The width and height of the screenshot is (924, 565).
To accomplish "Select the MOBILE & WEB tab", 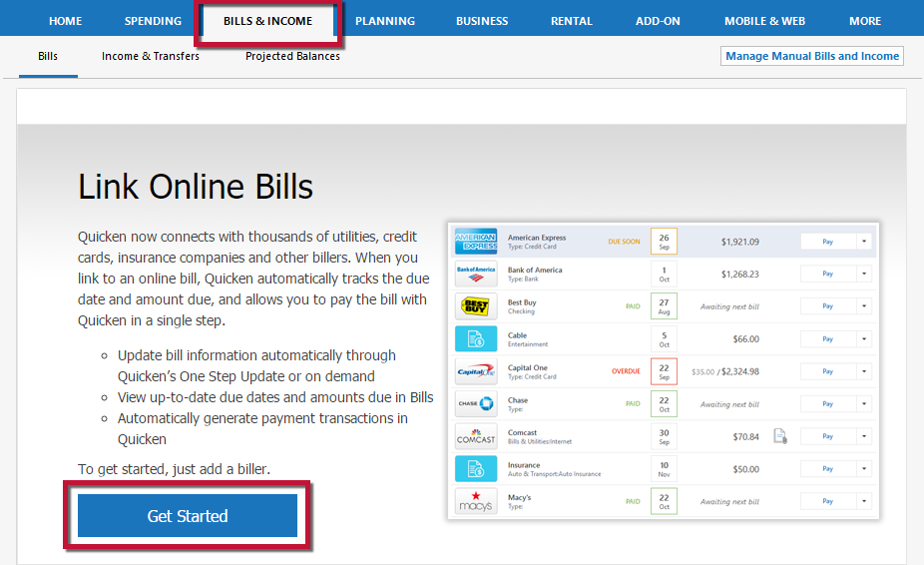I will [765, 21].
